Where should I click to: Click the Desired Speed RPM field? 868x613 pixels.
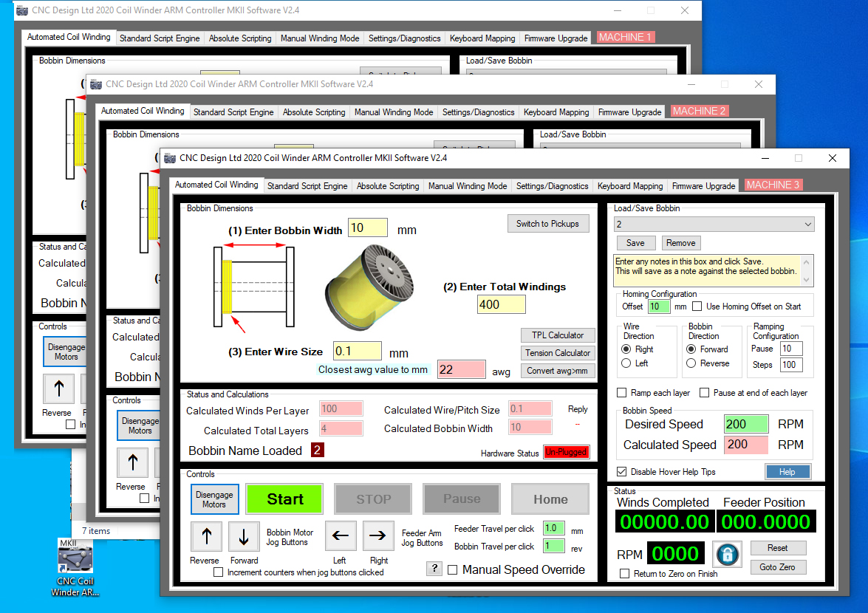click(x=746, y=424)
